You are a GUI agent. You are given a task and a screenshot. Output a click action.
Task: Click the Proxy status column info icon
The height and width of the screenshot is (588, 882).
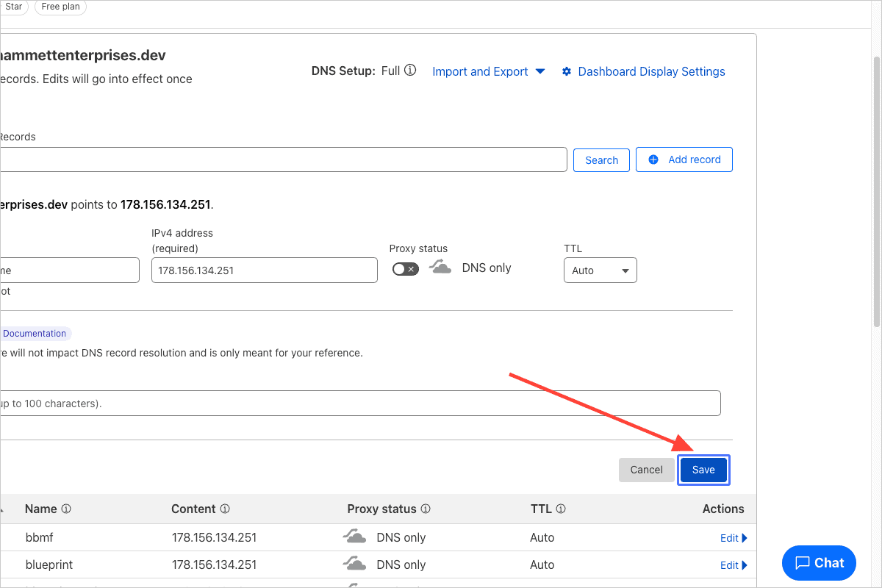[426, 509]
